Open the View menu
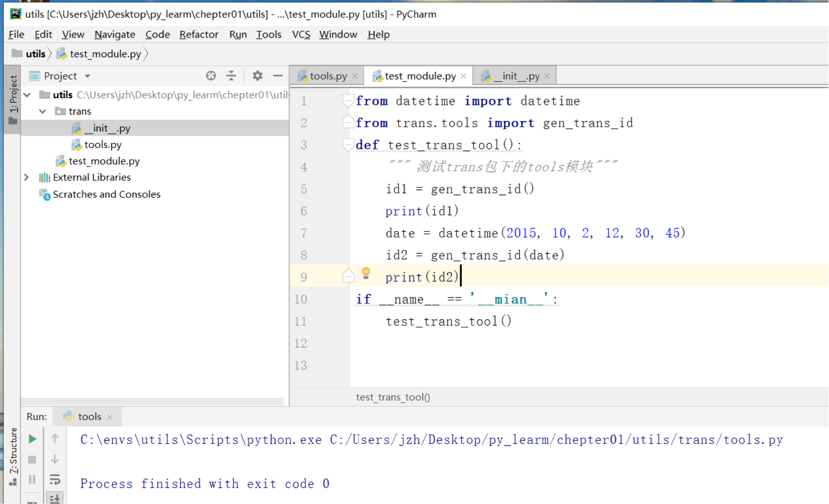This screenshot has height=504, width=829. 73,34
